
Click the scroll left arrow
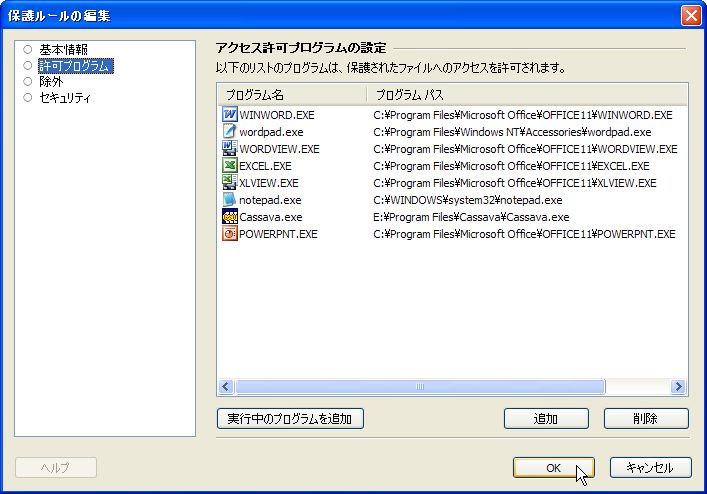point(226,386)
